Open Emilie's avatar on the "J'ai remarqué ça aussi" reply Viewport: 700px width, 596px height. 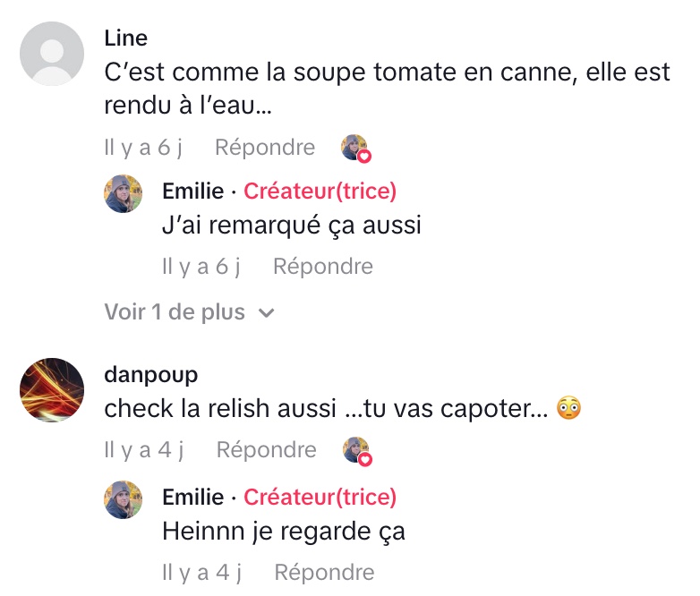point(124,193)
